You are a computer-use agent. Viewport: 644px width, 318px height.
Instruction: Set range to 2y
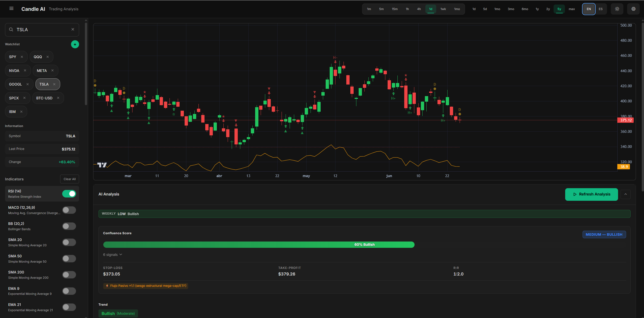click(x=548, y=9)
